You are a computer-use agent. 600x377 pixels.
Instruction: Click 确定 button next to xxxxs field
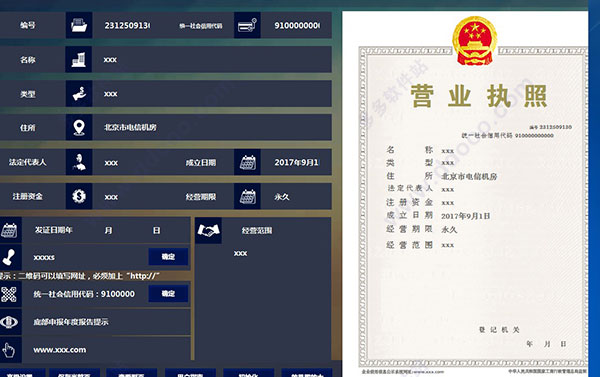[168, 256]
